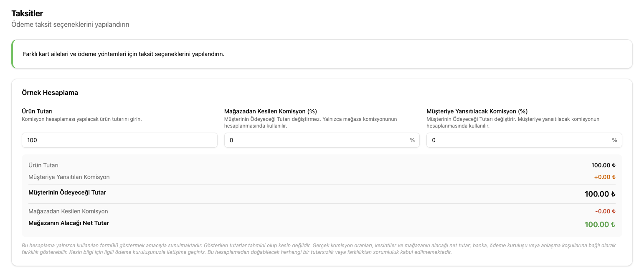Click the orange +0.00 ₺ commission value

(605, 177)
